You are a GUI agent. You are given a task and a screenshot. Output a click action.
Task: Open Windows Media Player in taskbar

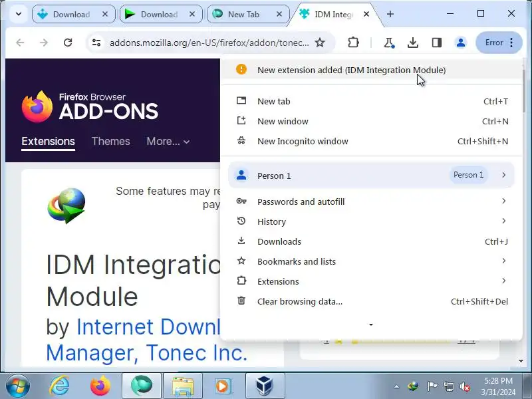pyautogui.click(x=223, y=386)
